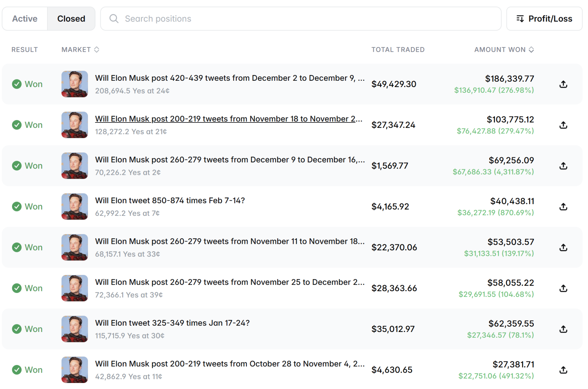This screenshot has width=588, height=389.
Task: Click the magnifier search icon
Action: [x=114, y=19]
